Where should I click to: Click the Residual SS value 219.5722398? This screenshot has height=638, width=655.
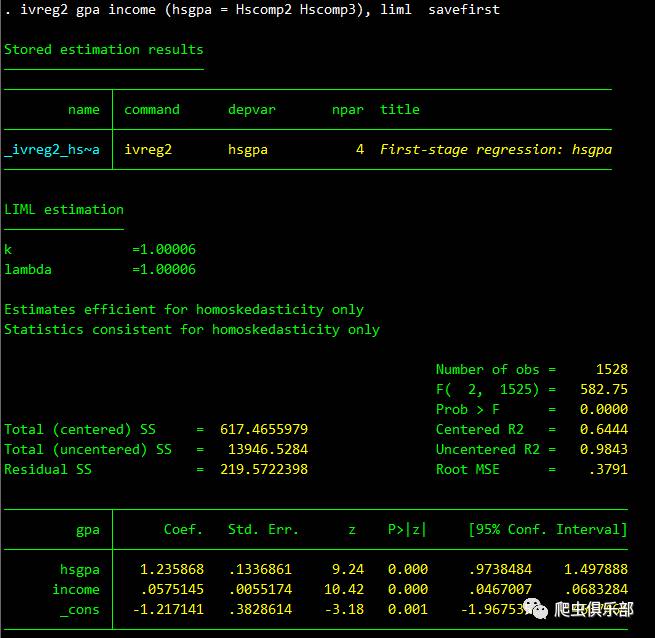coord(264,469)
